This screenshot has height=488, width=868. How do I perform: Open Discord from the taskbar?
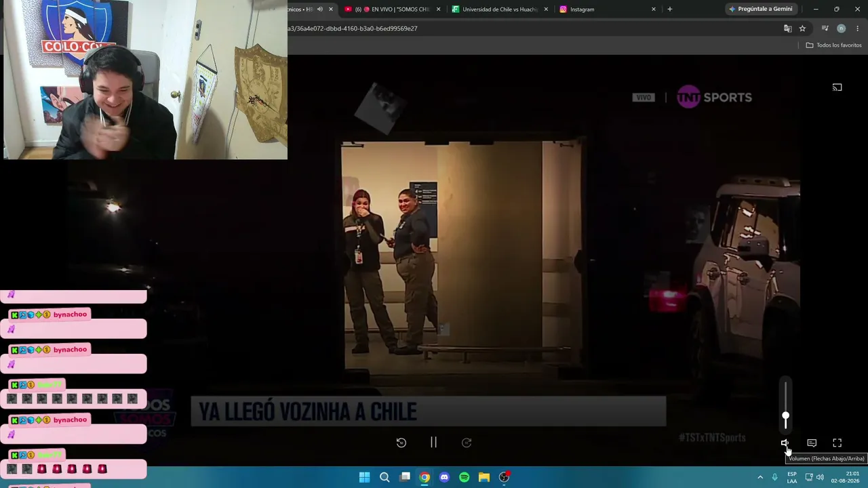tap(444, 477)
